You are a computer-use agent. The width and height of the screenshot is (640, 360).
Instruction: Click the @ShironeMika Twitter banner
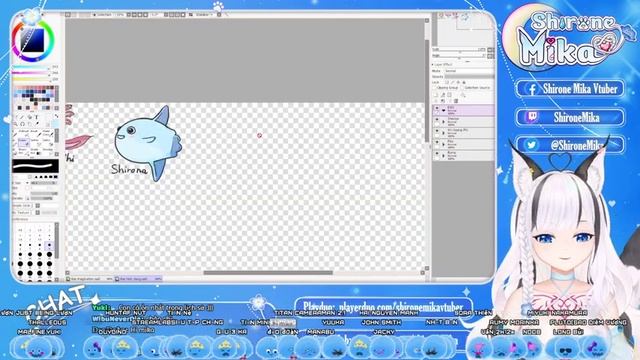click(x=570, y=145)
